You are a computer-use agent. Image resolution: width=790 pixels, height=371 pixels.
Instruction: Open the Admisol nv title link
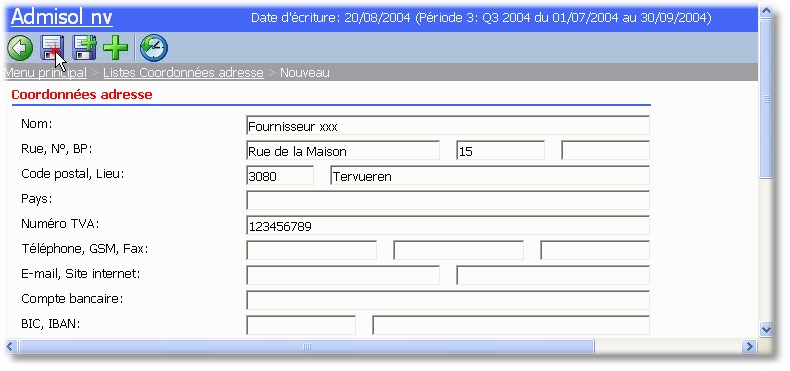click(x=61, y=17)
